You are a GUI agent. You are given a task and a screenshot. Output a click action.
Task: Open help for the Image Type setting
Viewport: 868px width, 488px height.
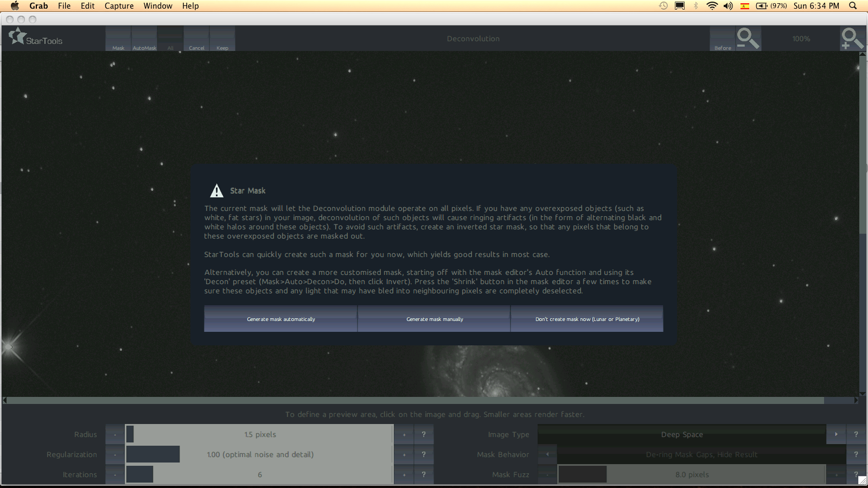click(x=856, y=434)
